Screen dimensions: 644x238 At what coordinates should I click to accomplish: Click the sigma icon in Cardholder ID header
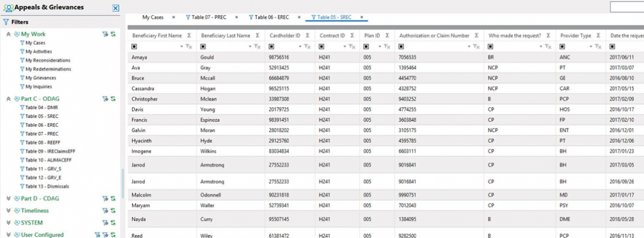(x=307, y=36)
